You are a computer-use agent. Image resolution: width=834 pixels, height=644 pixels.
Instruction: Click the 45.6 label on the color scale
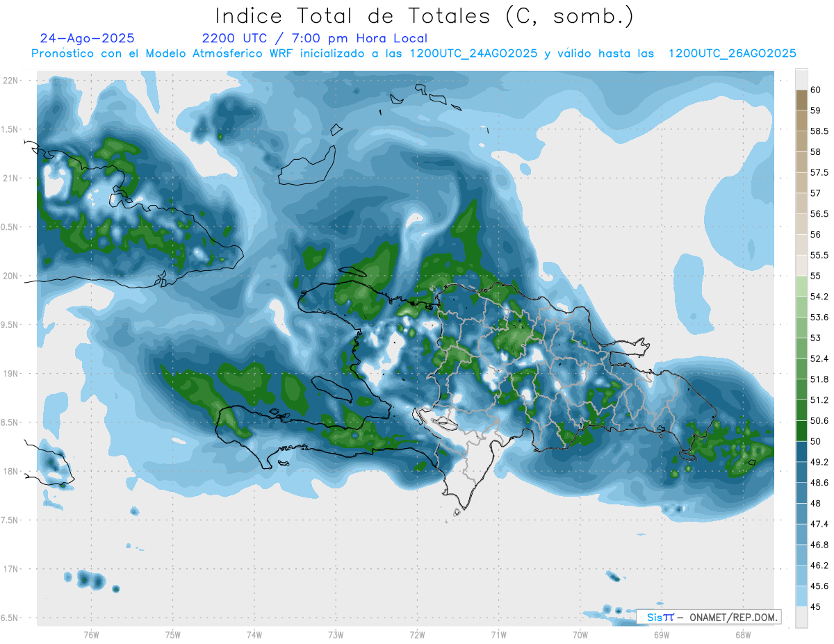click(x=819, y=587)
